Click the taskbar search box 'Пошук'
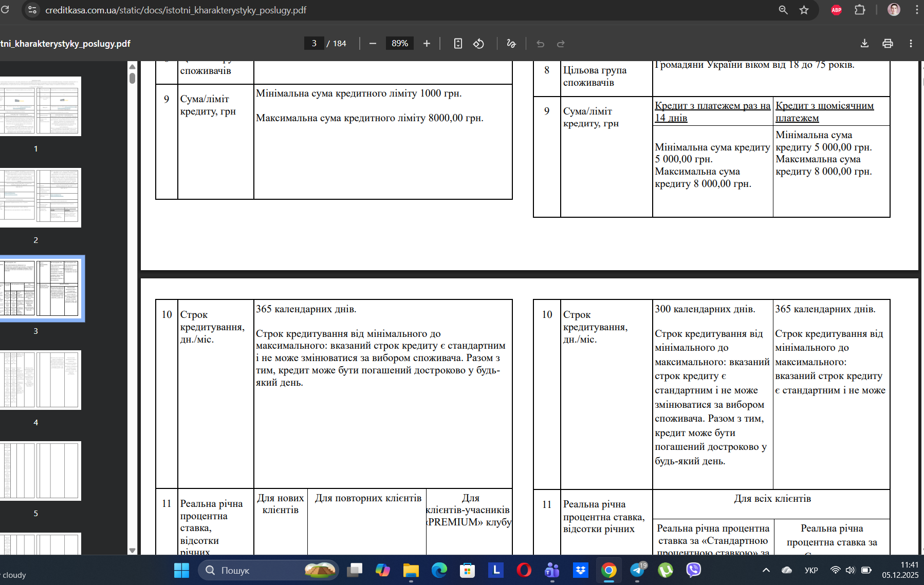 268,570
